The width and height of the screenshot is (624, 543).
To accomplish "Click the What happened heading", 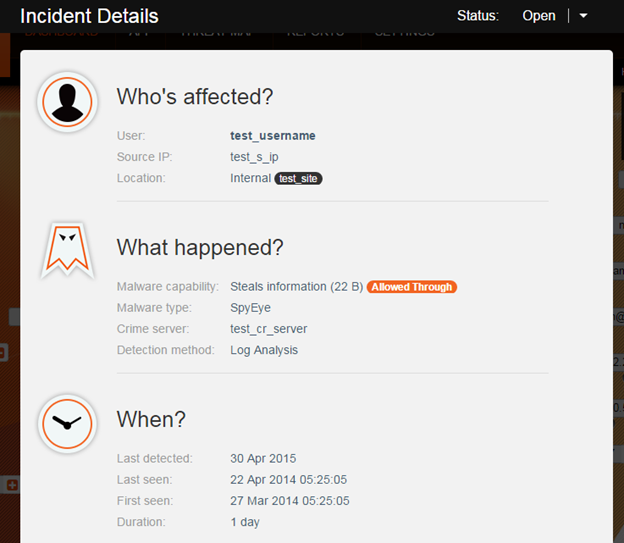I will coord(200,247).
